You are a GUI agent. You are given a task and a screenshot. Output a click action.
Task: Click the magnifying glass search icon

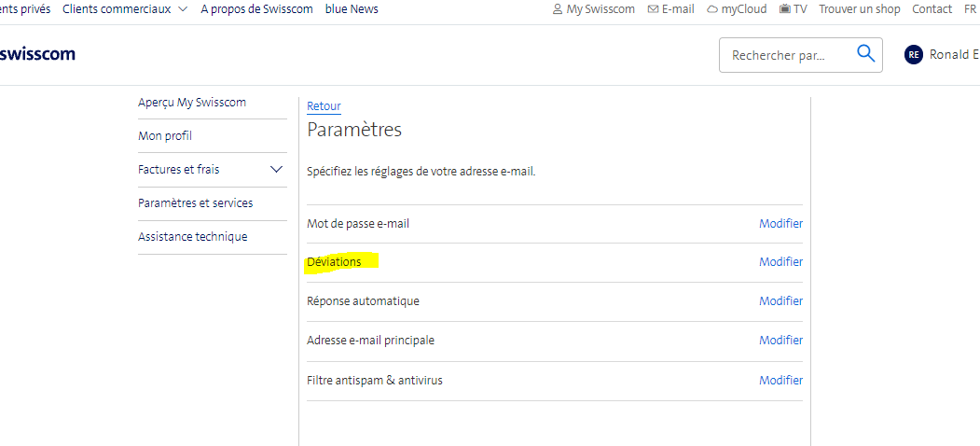coord(865,54)
